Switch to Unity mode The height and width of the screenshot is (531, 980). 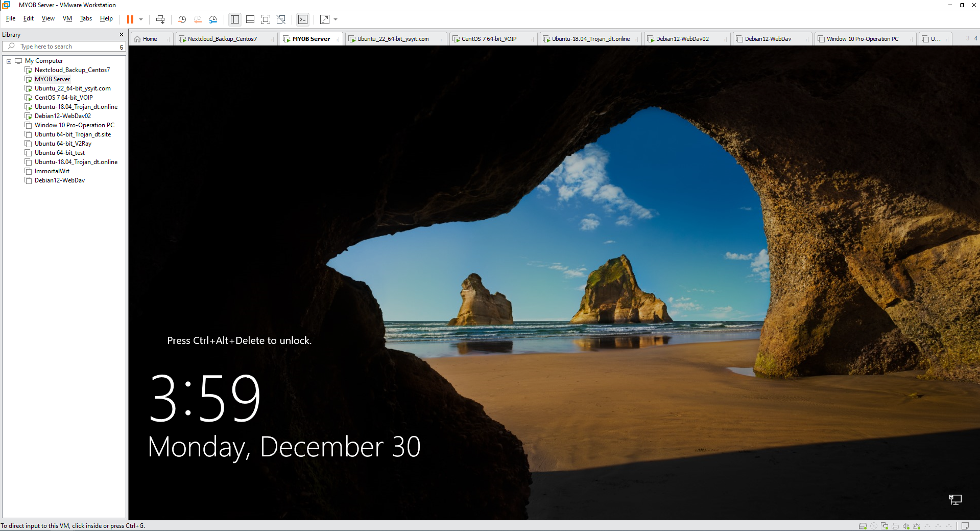point(281,19)
